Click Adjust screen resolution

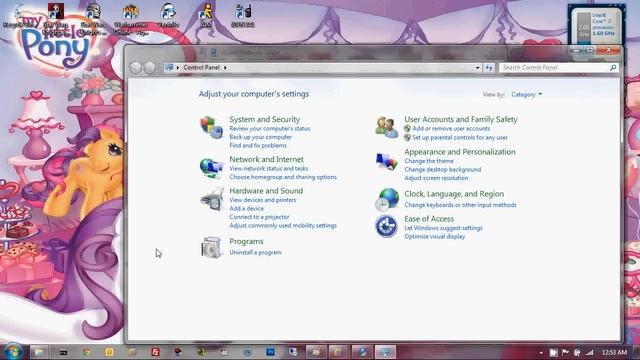pyautogui.click(x=436, y=178)
